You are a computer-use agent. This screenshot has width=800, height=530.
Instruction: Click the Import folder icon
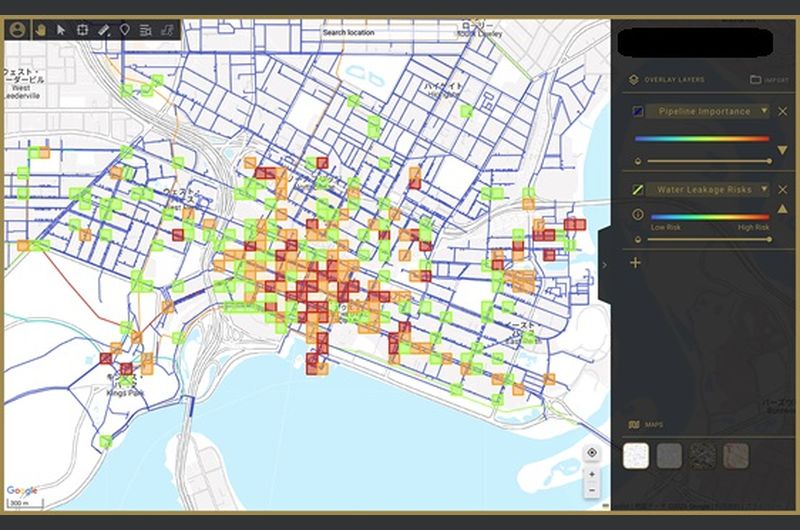(756, 80)
